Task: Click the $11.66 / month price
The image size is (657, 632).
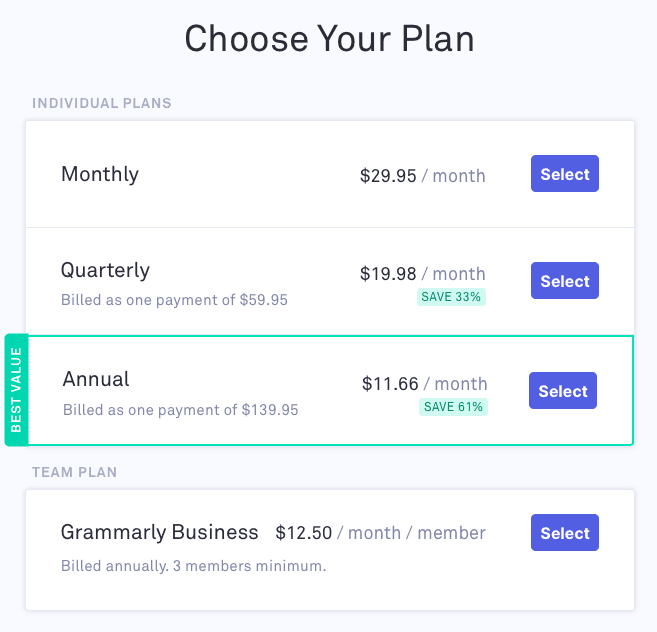Action: [x=424, y=384]
